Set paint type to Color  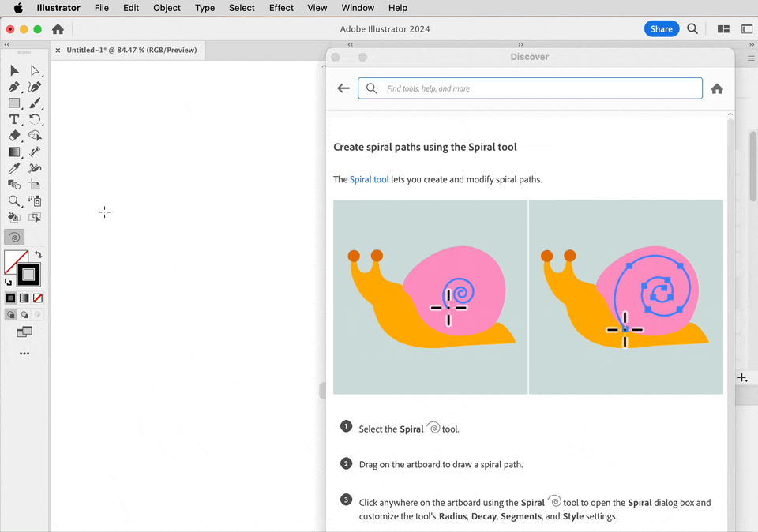click(x=10, y=298)
